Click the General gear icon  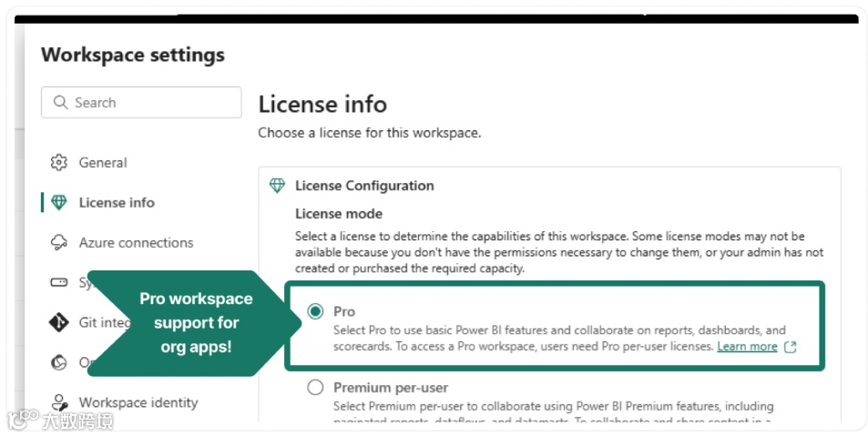click(x=58, y=163)
